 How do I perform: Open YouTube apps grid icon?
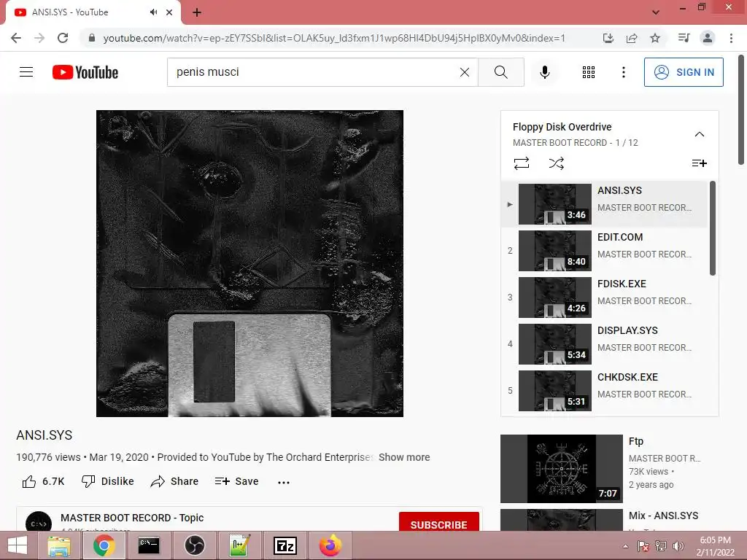pyautogui.click(x=589, y=72)
